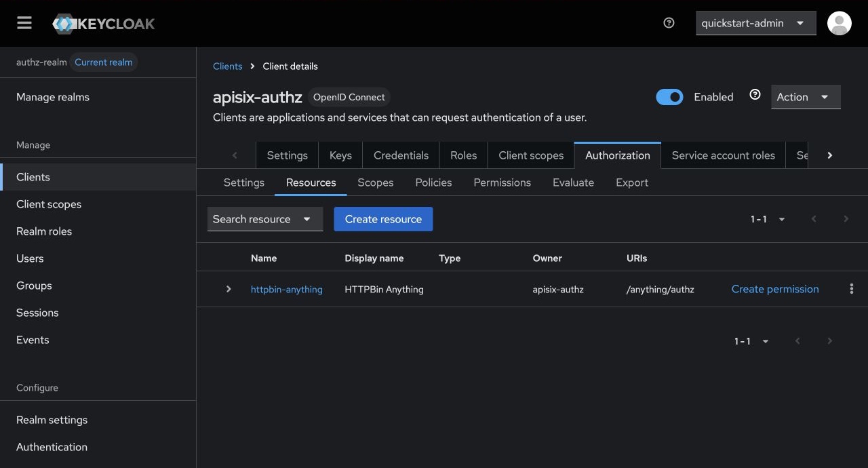Image resolution: width=868 pixels, height=468 pixels.
Task: Switch to the Keys tab
Action: click(x=340, y=155)
